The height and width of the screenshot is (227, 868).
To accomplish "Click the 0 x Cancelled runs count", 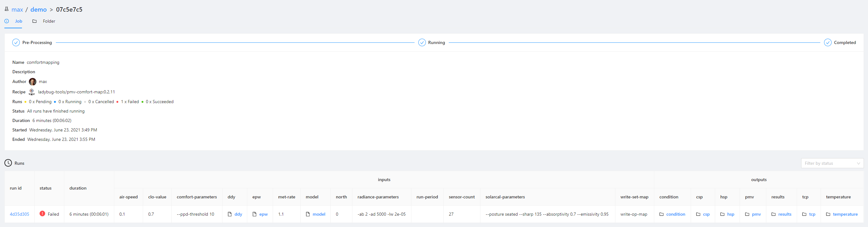I will pos(101,102).
